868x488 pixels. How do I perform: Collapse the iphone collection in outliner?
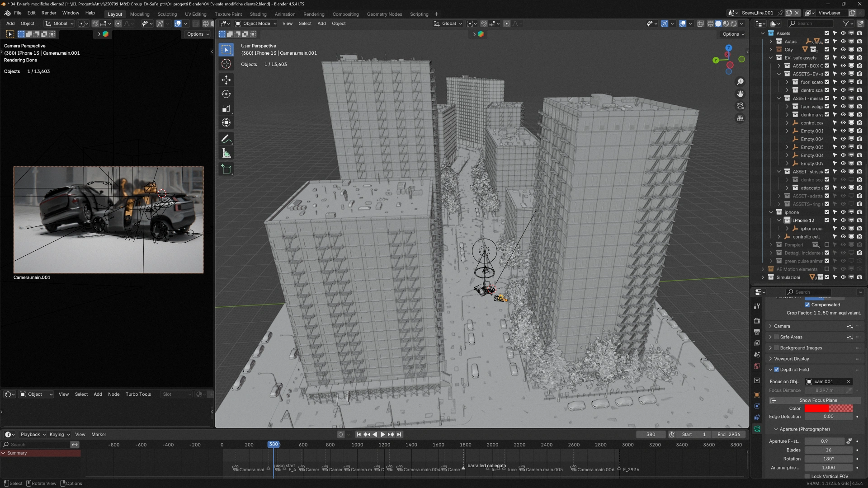[771, 212]
